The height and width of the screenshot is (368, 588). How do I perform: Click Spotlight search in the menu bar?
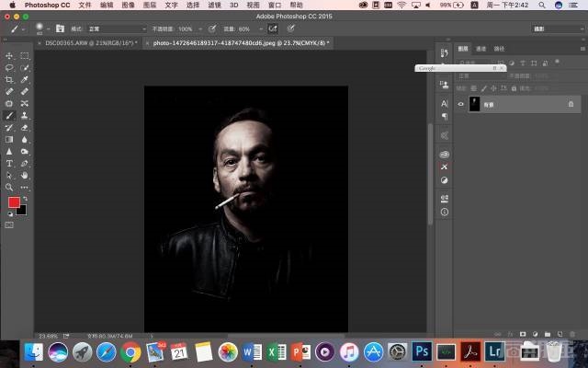coord(542,5)
